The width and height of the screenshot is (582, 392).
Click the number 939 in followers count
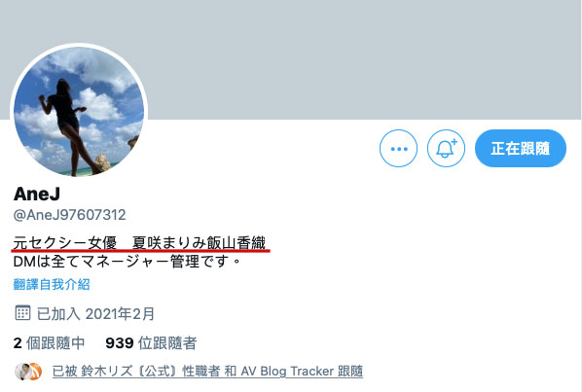pos(120,343)
